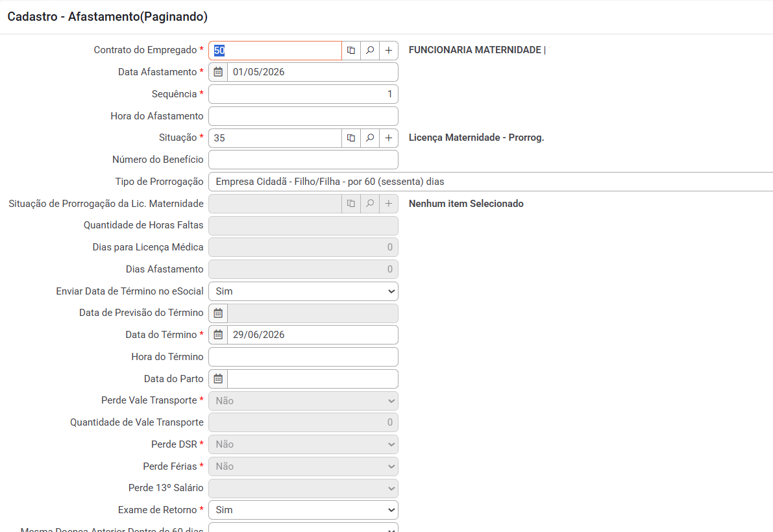The image size is (773, 532).
Task: Focus Hora do Afastamento text field
Action: tap(303, 116)
